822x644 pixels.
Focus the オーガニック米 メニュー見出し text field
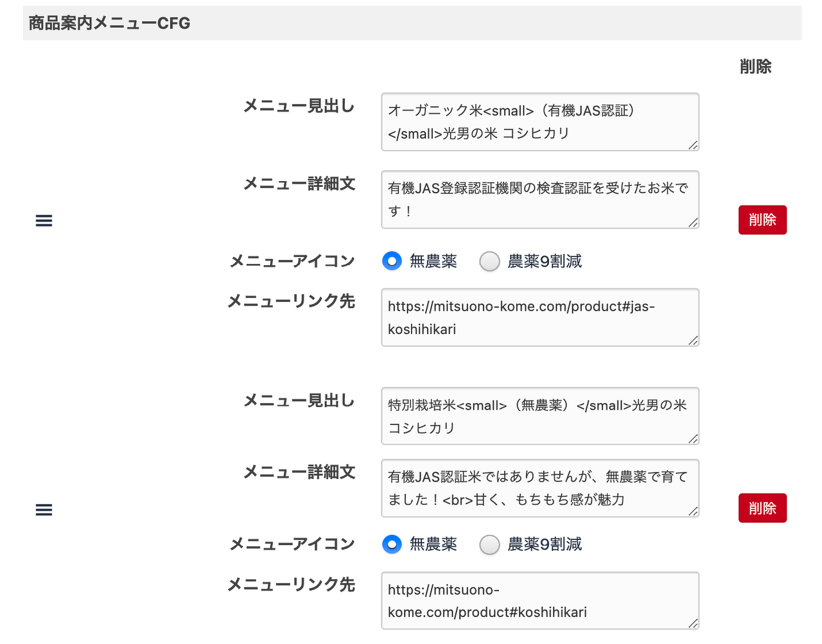pos(539,122)
